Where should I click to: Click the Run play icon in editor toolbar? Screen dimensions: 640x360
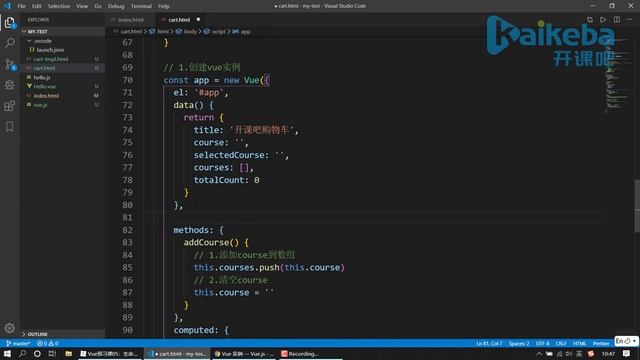pos(603,20)
